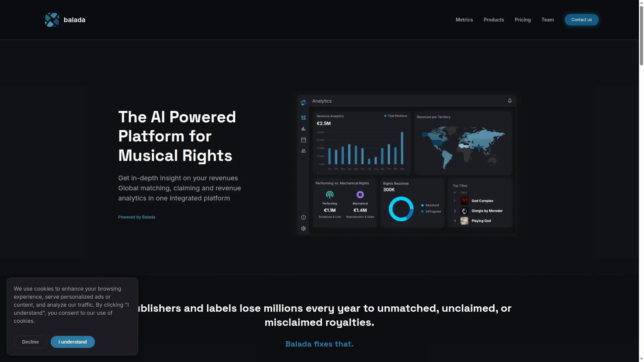This screenshot has height=362, width=644.
Task: Follow the Powered by Balada link
Action: [x=137, y=217]
